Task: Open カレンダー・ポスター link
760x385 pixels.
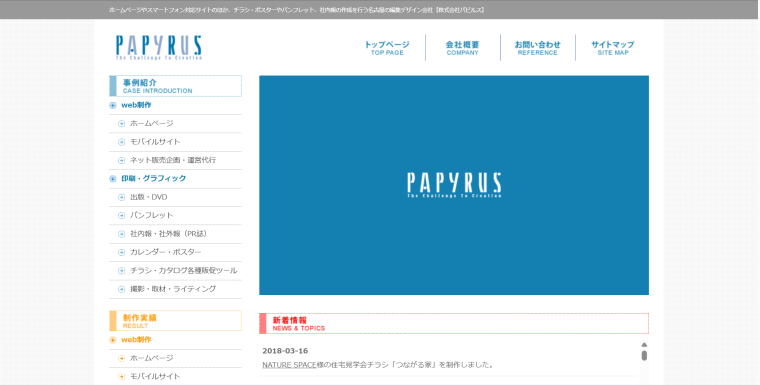Action: click(x=166, y=252)
